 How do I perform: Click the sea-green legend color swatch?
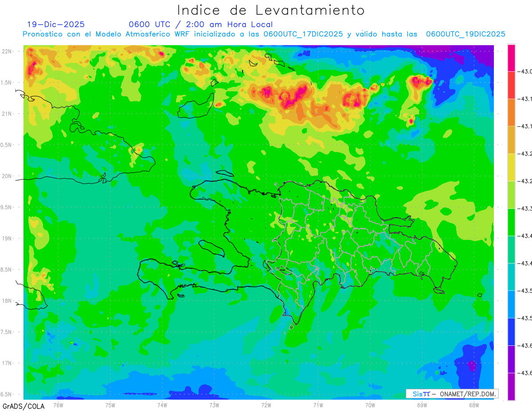(x=511, y=250)
